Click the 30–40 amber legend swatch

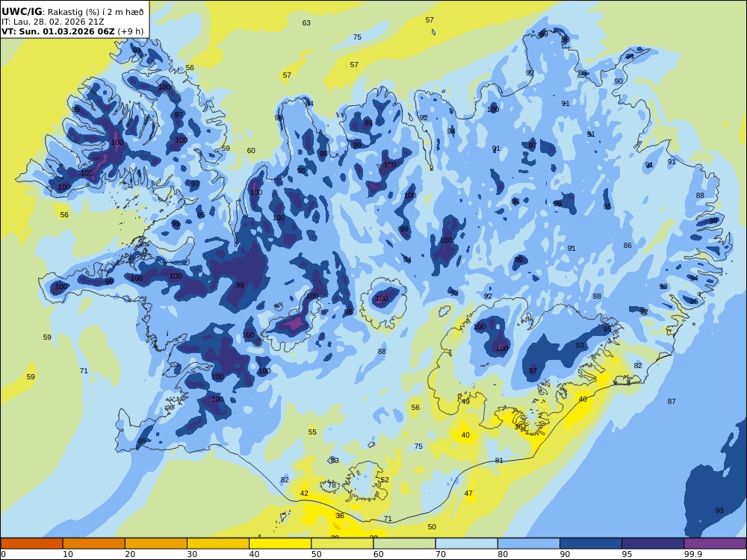click(x=218, y=544)
